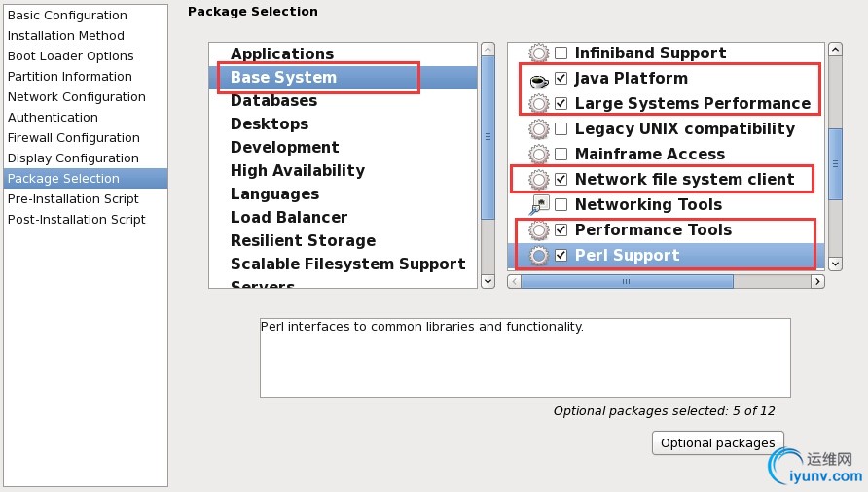Click category list vertical scrollbar thumb
Screen dimensions: 868x492
(488, 138)
